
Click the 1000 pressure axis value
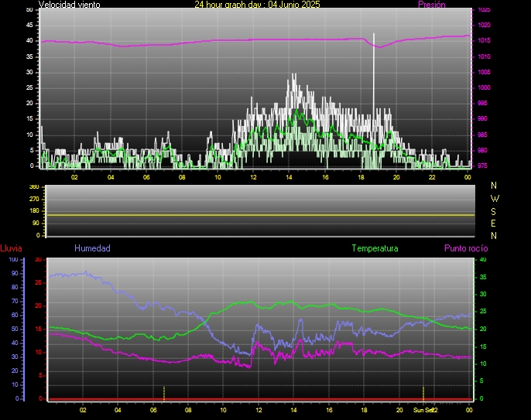pyautogui.click(x=484, y=87)
